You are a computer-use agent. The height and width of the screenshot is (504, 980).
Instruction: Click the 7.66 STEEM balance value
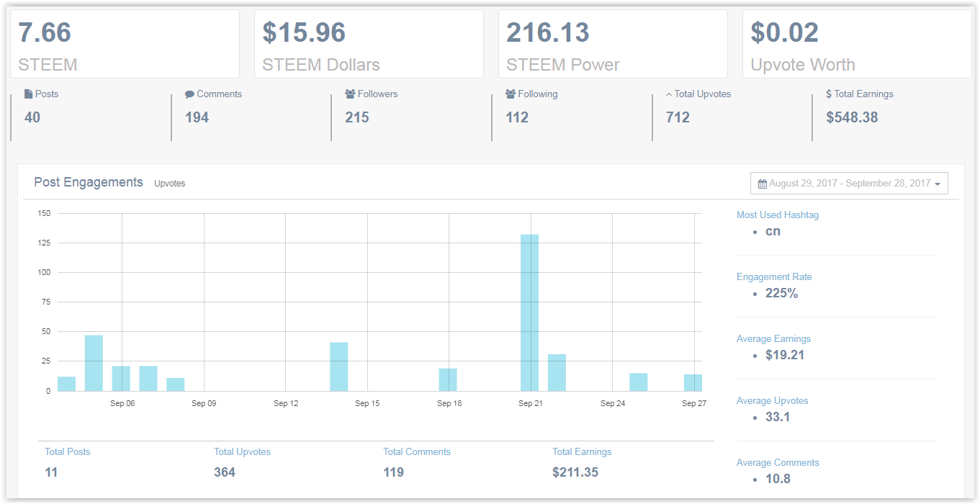pos(45,32)
